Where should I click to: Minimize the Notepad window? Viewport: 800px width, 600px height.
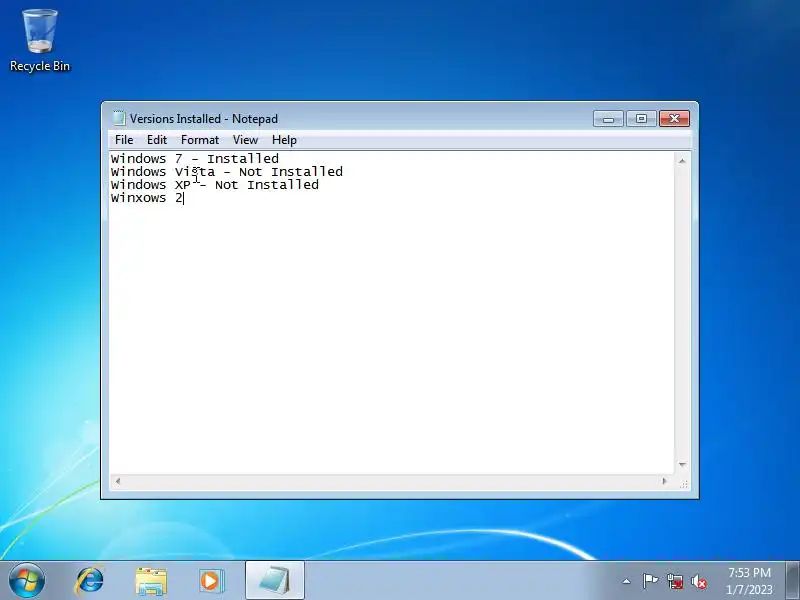pos(608,119)
